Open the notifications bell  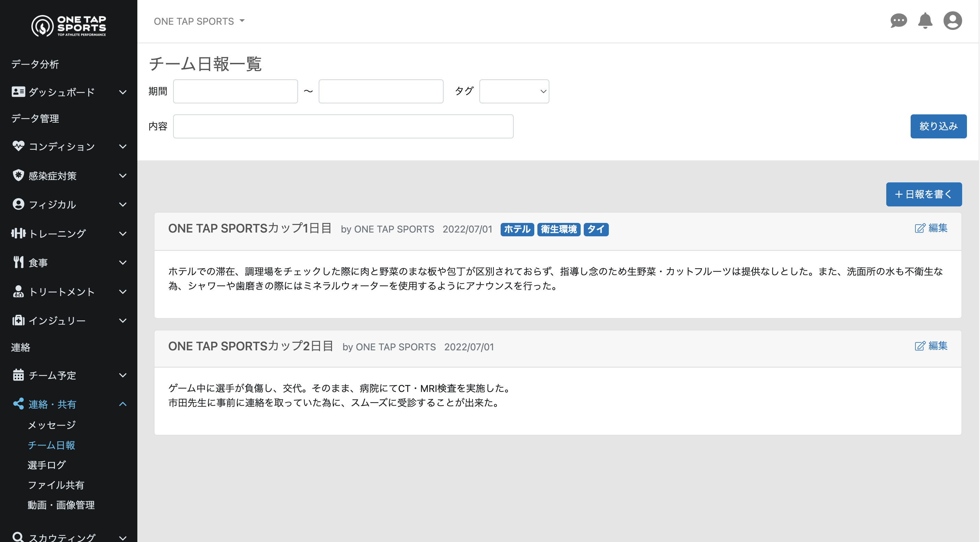pos(925,21)
